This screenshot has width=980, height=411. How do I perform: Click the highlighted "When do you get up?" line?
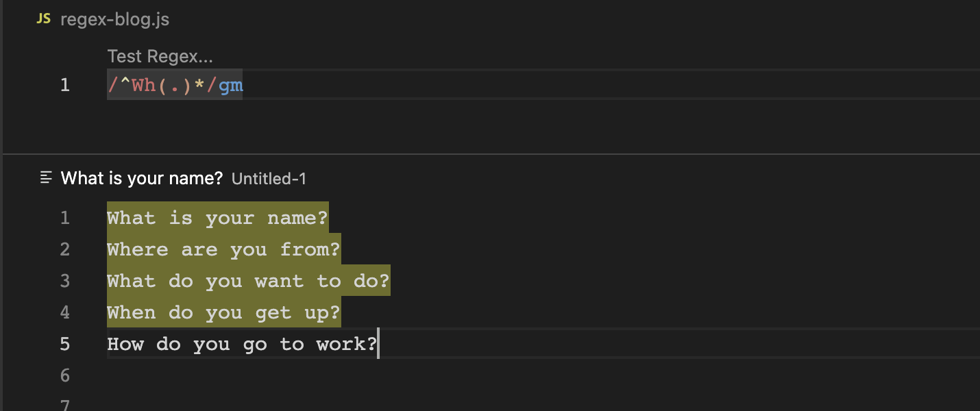tap(223, 312)
